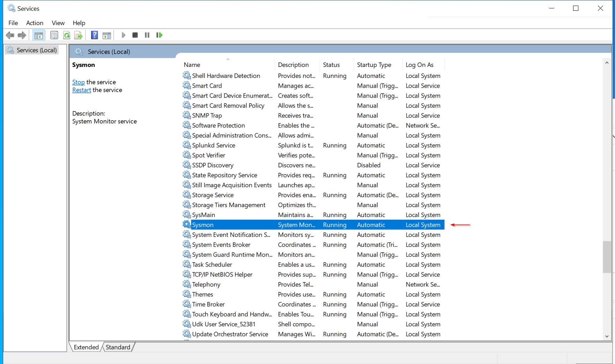Image resolution: width=615 pixels, height=364 pixels.
Task: Click the gear icon beside Sysmon service
Action: (x=187, y=225)
